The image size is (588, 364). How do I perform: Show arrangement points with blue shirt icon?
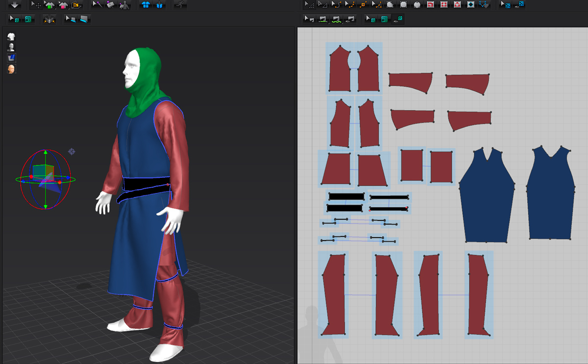pyautogui.click(x=146, y=5)
